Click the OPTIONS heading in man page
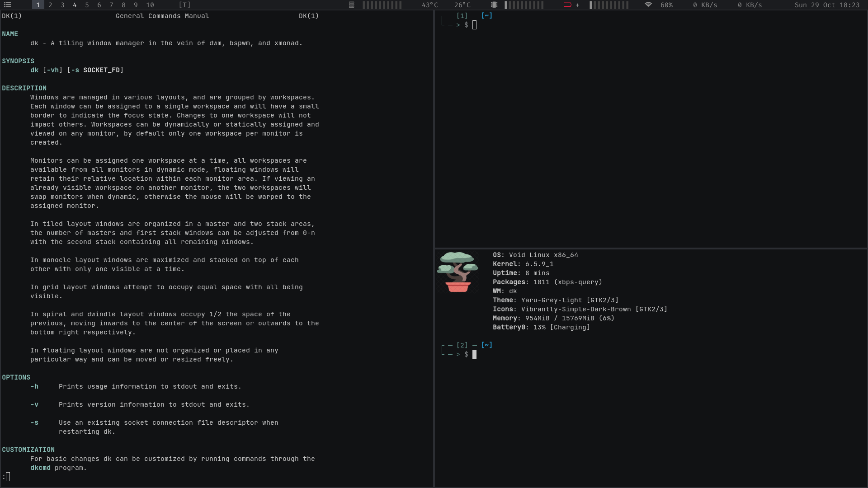The height and width of the screenshot is (488, 868). click(16, 377)
